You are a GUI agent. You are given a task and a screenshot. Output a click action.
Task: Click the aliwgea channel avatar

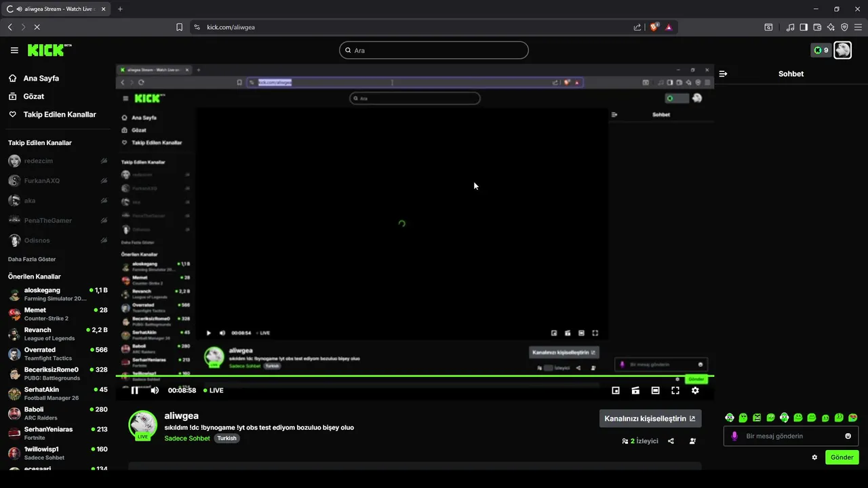[143, 425]
